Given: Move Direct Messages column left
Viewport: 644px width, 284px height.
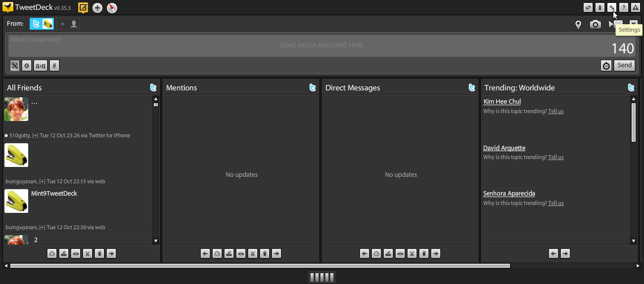Looking at the screenshot, I should (x=365, y=253).
